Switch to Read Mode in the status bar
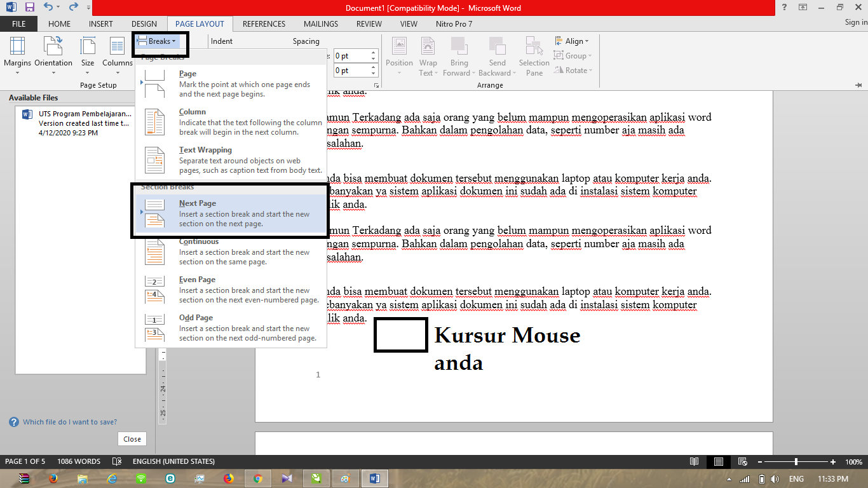This screenshot has width=868, height=488. click(x=695, y=461)
